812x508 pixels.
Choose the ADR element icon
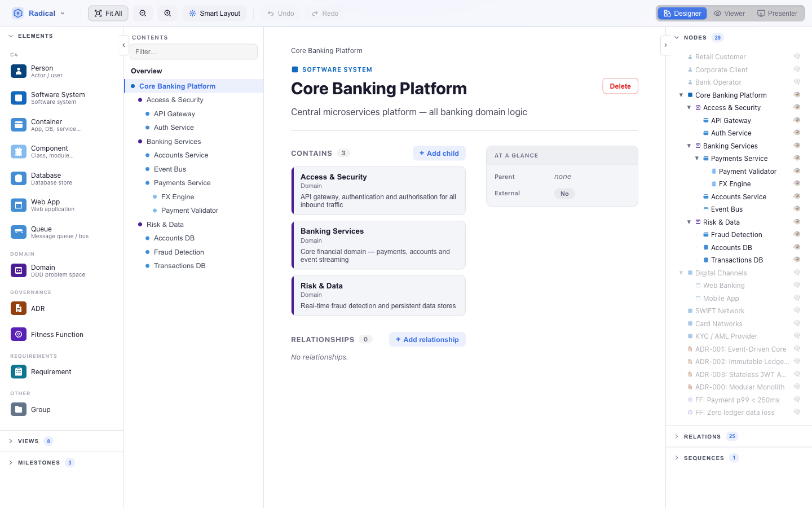point(19,308)
